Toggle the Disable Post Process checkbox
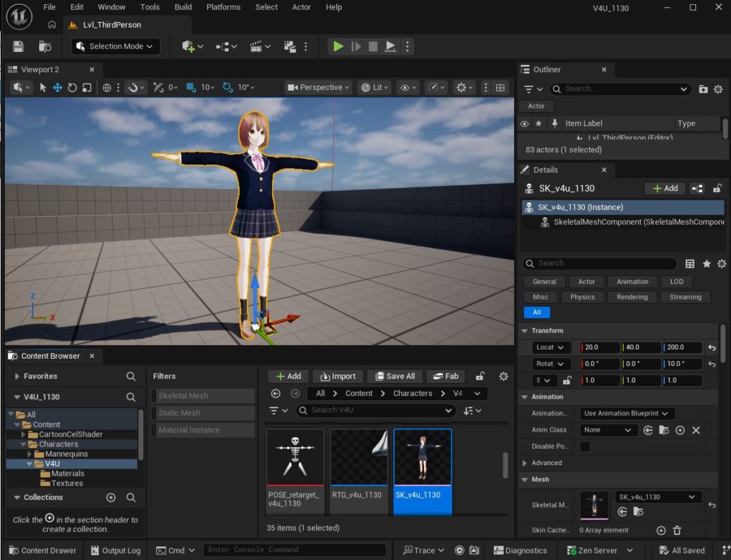This screenshot has height=560, width=731. [585, 447]
